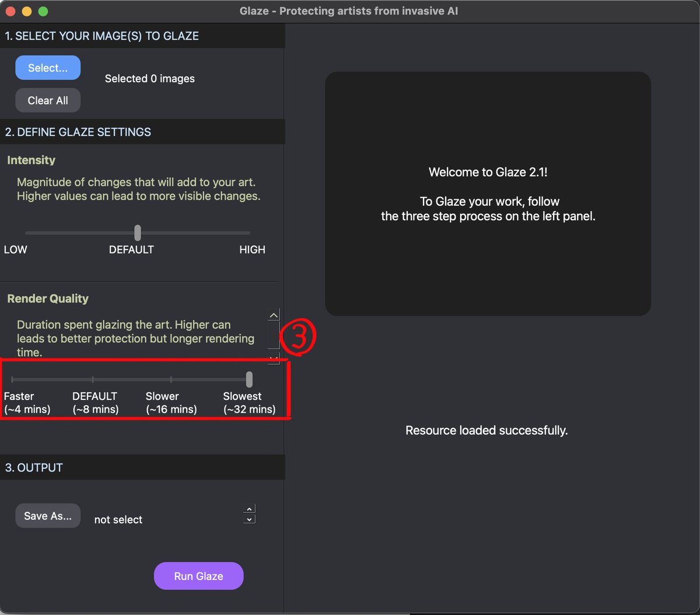700x615 pixels.
Task: Click the 'Welcome to Glaze 2.1!' text
Action: point(488,172)
